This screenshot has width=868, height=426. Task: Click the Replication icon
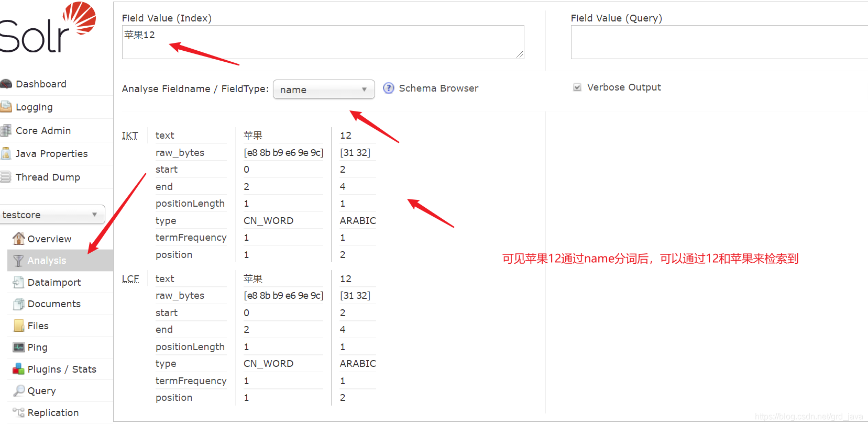point(19,412)
